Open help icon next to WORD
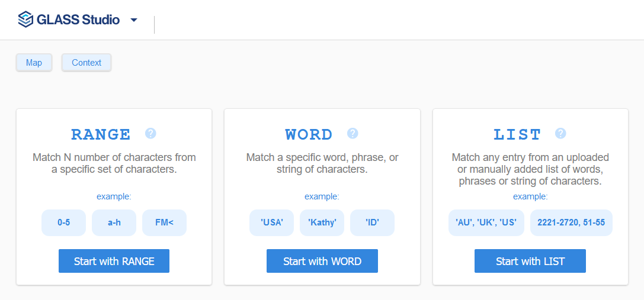 [353, 133]
